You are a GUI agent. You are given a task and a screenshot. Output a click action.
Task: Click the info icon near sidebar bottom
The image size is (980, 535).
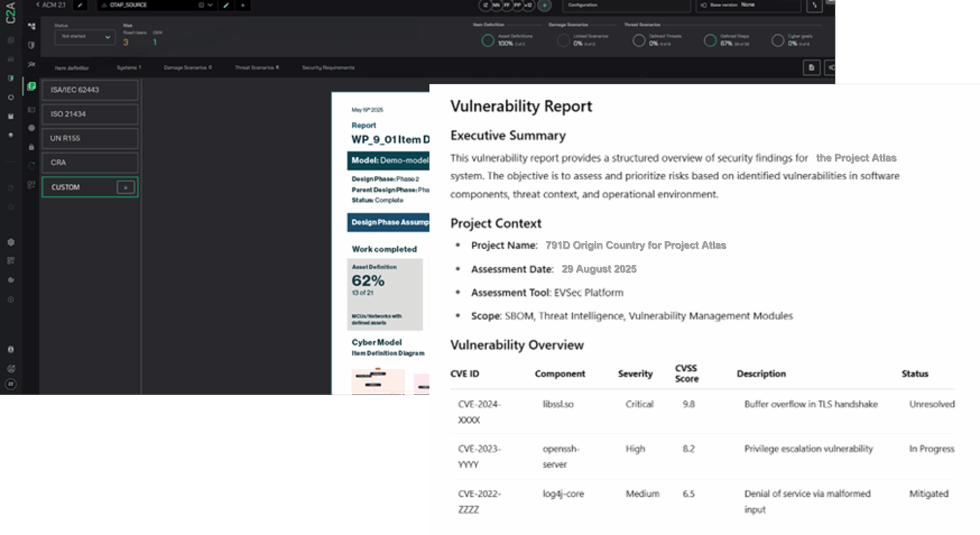11,349
